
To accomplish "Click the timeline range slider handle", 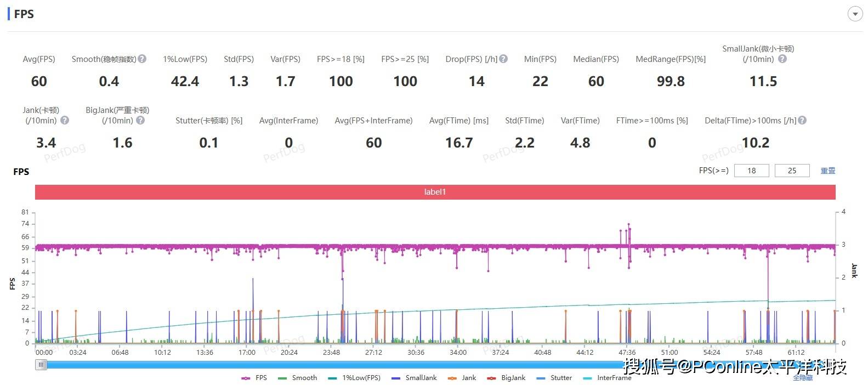I will (41, 365).
